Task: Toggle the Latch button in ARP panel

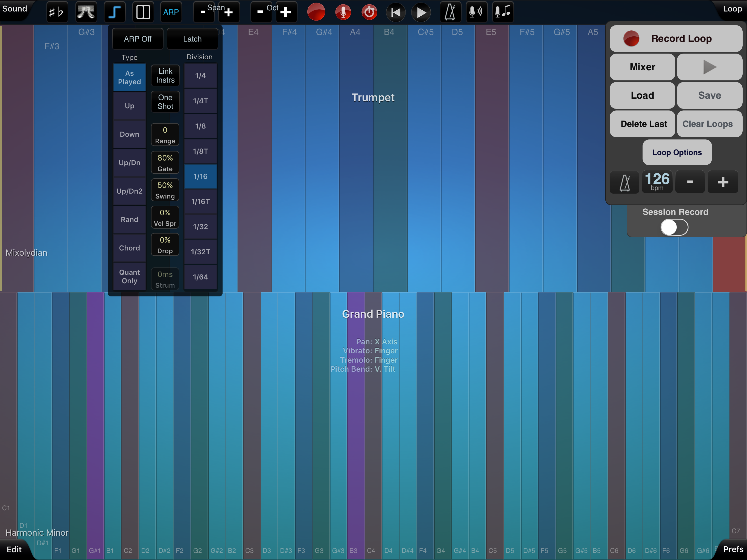Action: point(192,39)
